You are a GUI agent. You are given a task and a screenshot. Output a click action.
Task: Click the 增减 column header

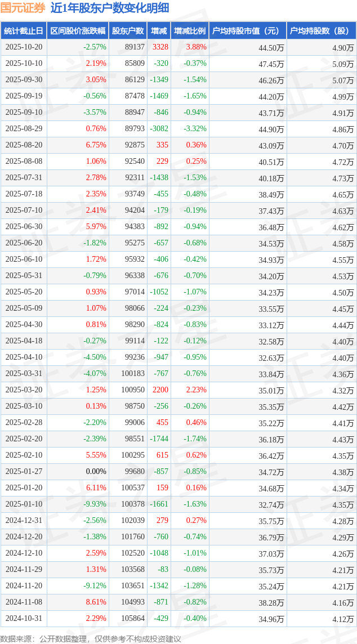coord(159,31)
